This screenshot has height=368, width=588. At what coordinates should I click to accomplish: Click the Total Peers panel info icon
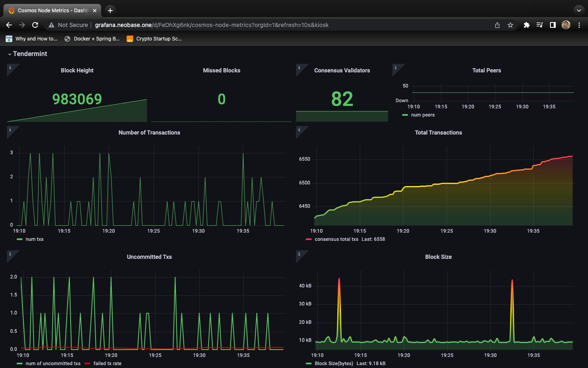[x=396, y=68]
